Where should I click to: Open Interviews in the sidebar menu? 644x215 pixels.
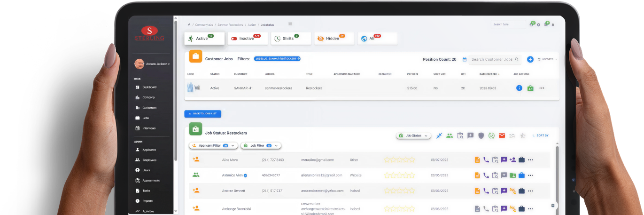click(148, 128)
